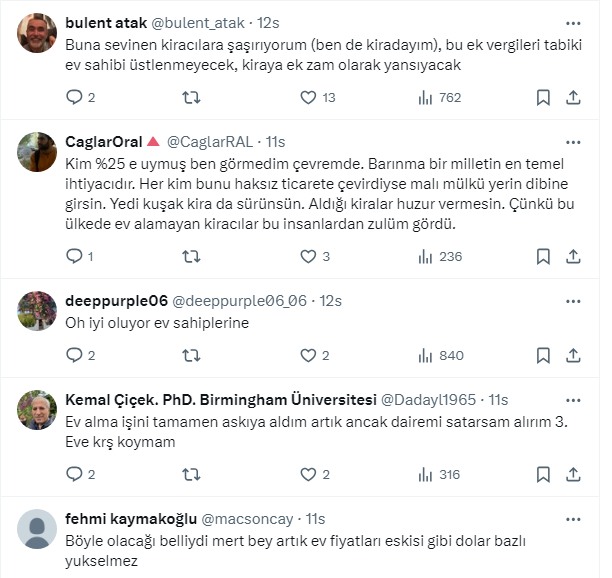Open more options on deeppurple06's tweet
612x578 pixels.
[572, 300]
